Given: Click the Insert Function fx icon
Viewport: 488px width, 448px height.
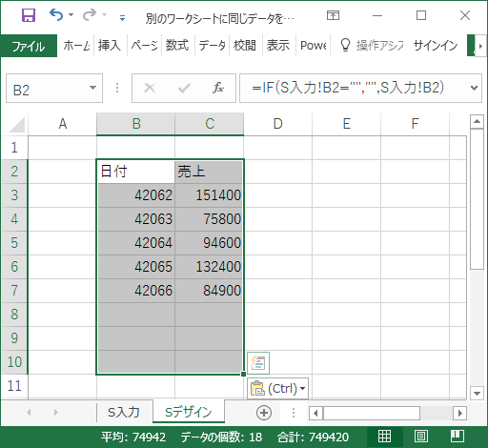Looking at the screenshot, I should point(218,88).
